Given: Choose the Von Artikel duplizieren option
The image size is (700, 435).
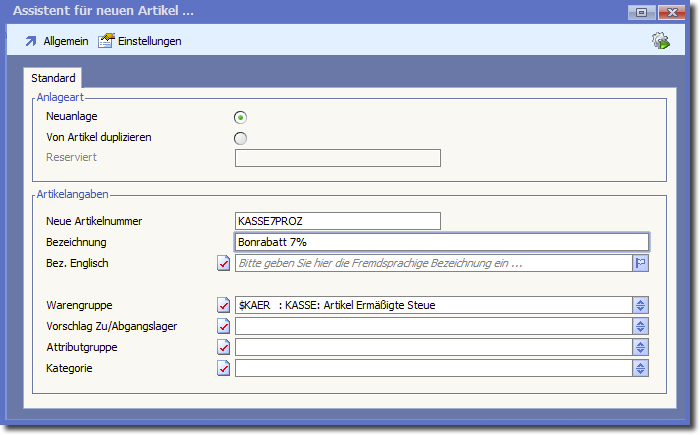Looking at the screenshot, I should [240, 138].
